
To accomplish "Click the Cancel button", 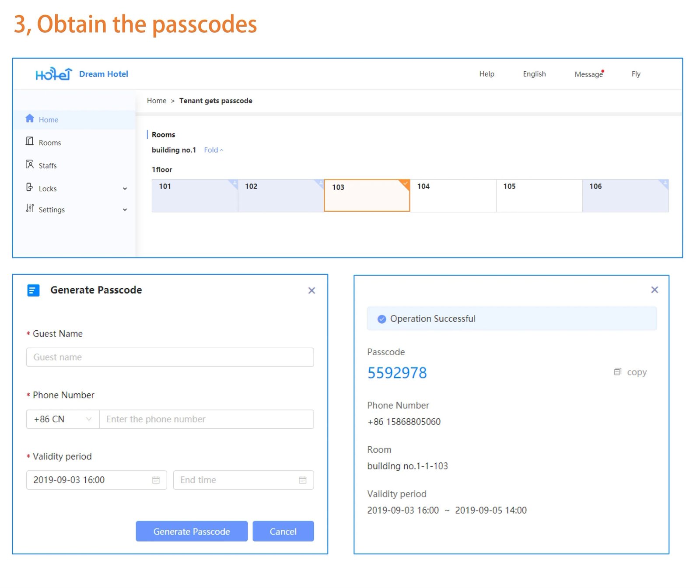I will [283, 531].
